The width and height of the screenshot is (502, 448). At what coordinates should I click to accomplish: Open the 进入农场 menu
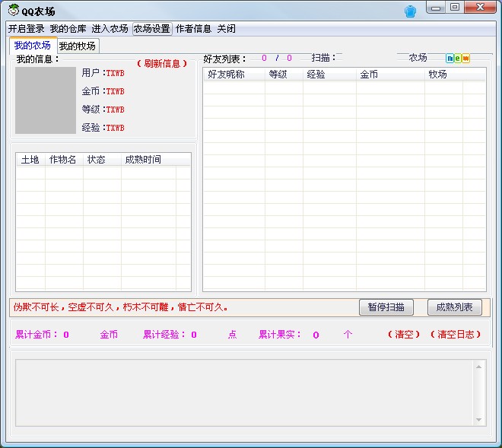point(110,29)
